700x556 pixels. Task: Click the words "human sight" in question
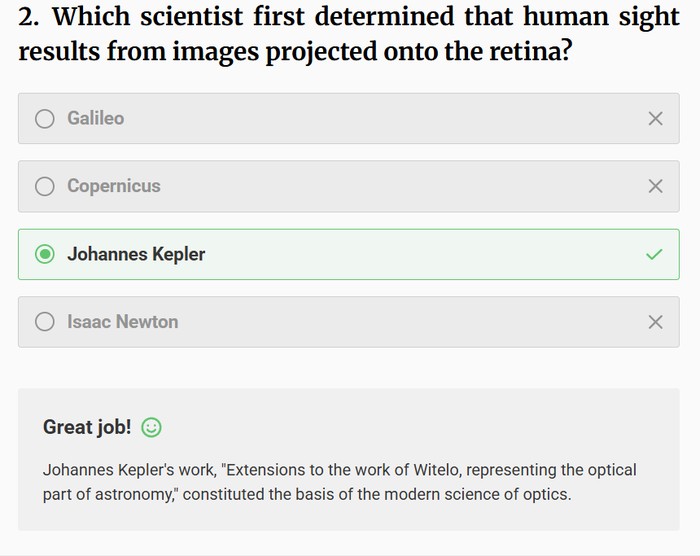tap(605, 17)
